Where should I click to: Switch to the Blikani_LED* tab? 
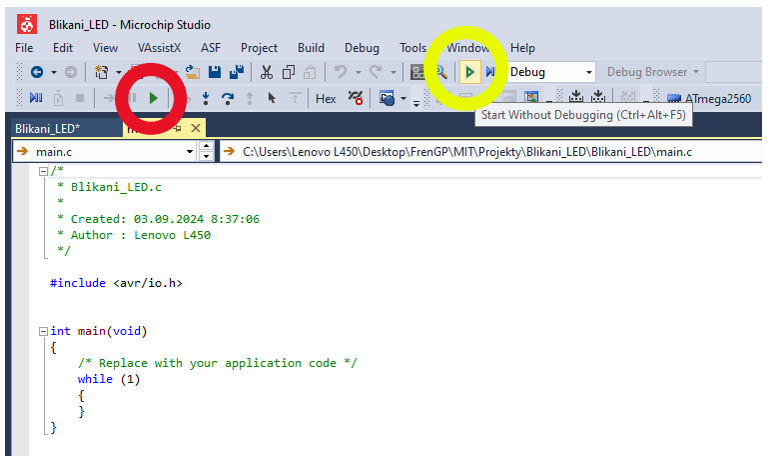click(47, 129)
